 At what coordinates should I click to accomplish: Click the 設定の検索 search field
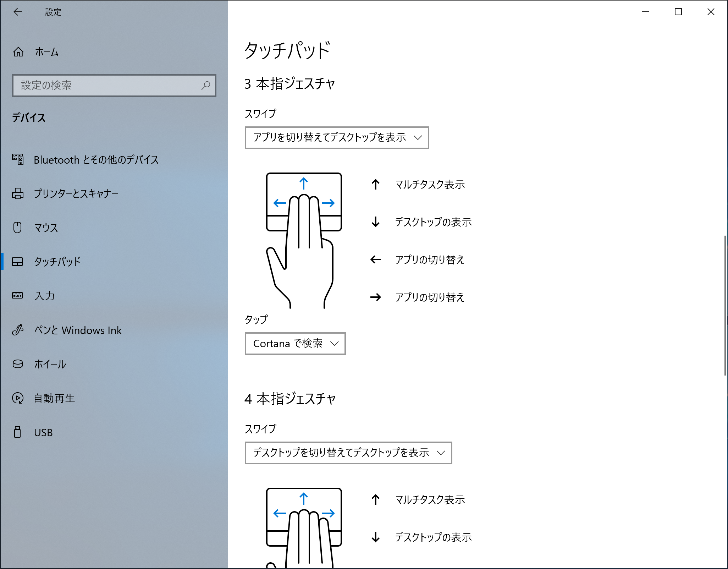point(106,85)
